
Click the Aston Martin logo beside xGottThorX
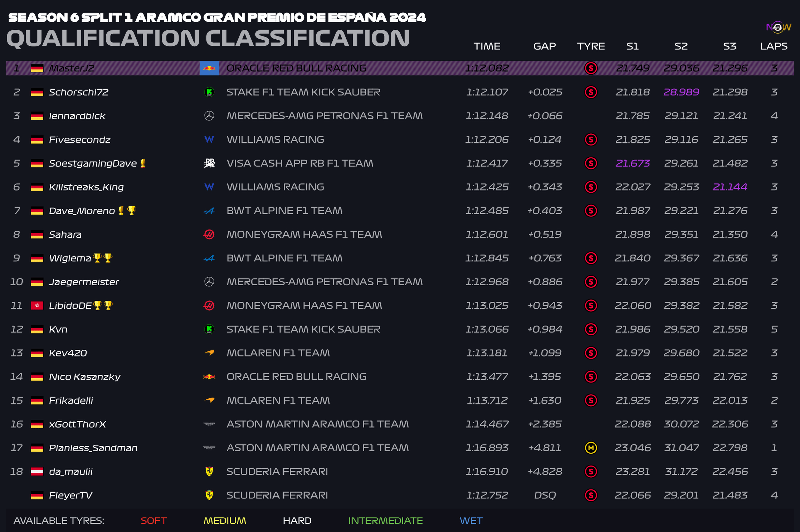pos(209,424)
